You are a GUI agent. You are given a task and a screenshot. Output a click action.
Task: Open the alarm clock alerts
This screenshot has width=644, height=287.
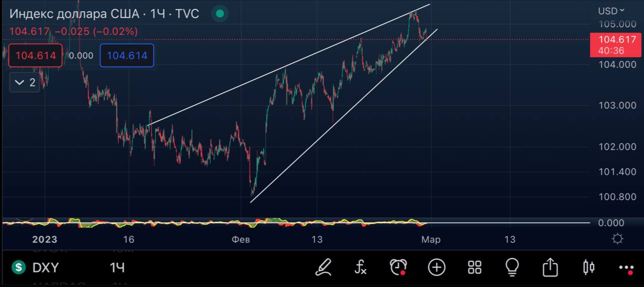(x=398, y=267)
